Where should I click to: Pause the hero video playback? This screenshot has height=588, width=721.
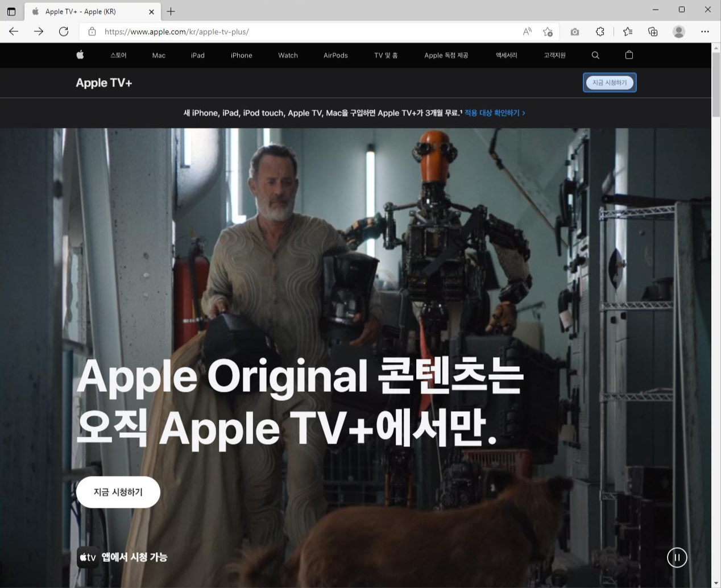click(677, 557)
